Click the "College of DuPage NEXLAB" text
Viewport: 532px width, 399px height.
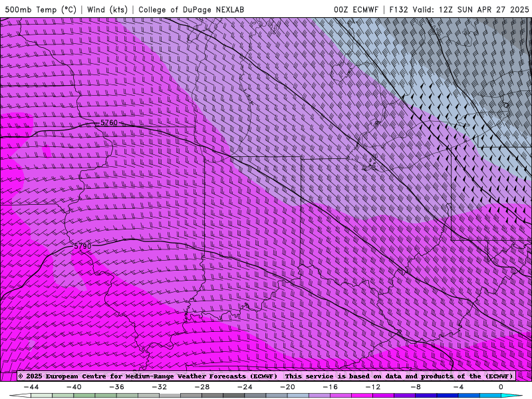coord(191,9)
